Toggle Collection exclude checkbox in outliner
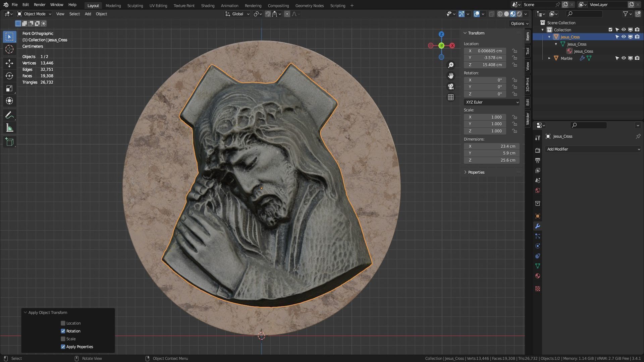 610,30
